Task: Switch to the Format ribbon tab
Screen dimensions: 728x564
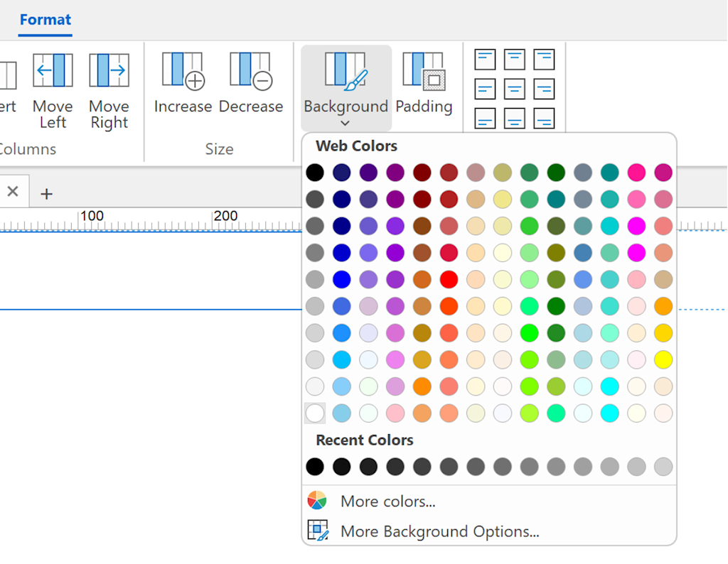Action: coord(45,20)
